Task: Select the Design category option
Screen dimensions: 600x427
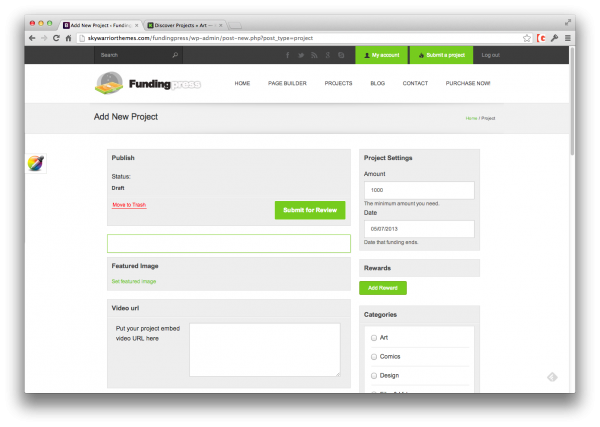Action: coord(374,376)
